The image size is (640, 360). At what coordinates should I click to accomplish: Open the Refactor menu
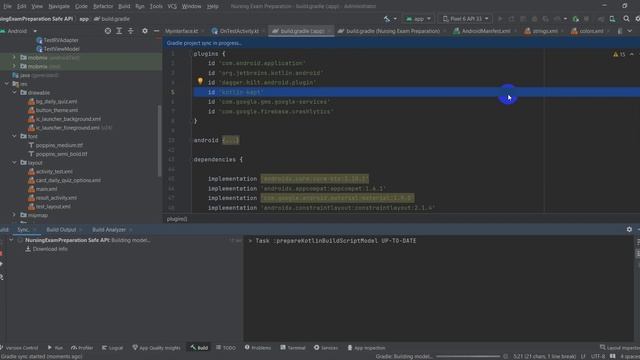click(x=103, y=6)
